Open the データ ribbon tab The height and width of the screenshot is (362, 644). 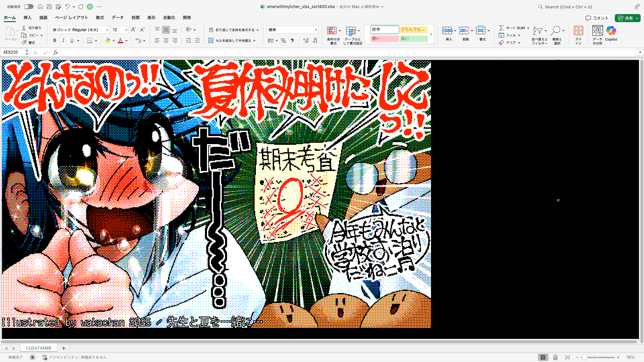pos(118,18)
